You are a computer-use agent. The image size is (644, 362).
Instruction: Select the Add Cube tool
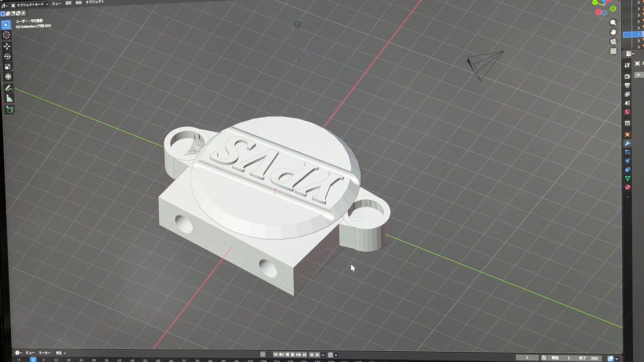pyautogui.click(x=10, y=109)
